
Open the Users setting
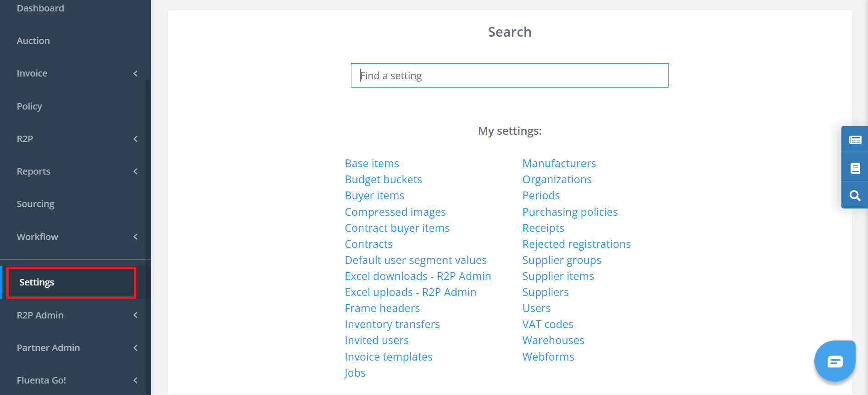click(536, 308)
